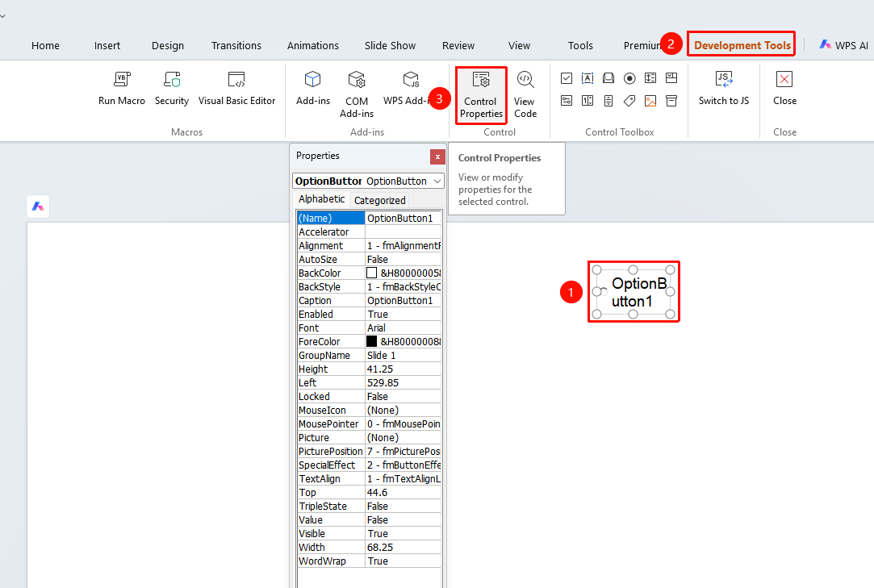Insert a Label control
Screen dimensions: 874x588
629,101
